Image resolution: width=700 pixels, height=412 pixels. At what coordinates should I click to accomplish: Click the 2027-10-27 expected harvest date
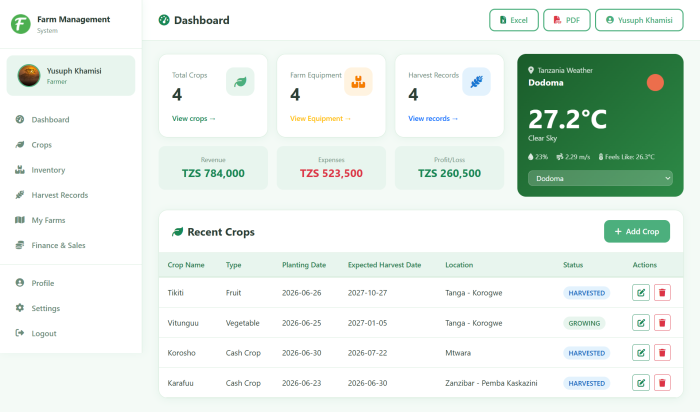tap(367, 293)
